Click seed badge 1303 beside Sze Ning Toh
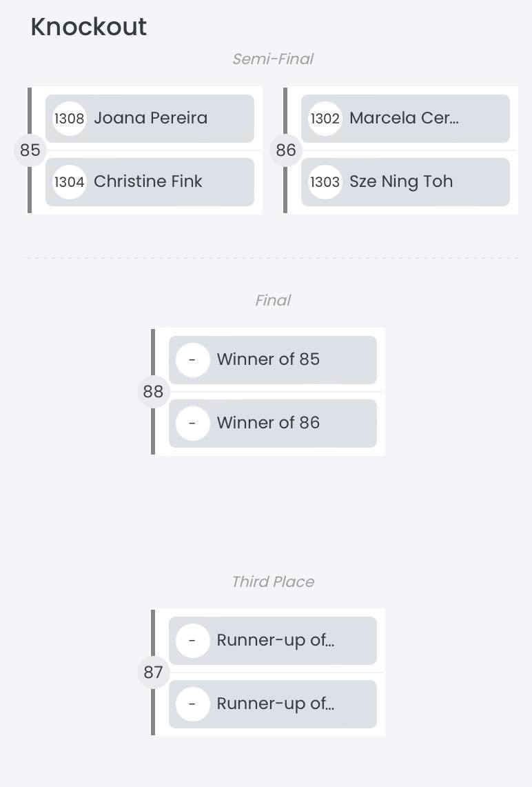The height and width of the screenshot is (787, 532). pos(325,182)
